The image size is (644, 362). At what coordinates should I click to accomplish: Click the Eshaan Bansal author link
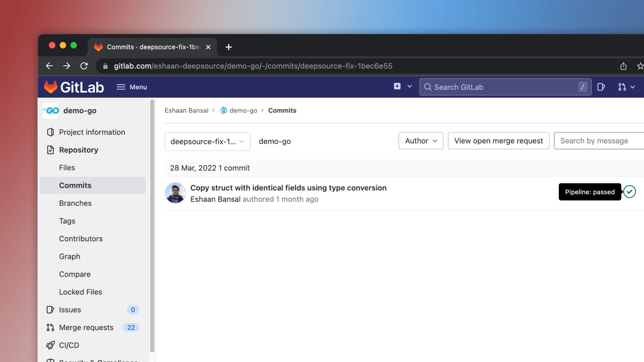(216, 199)
